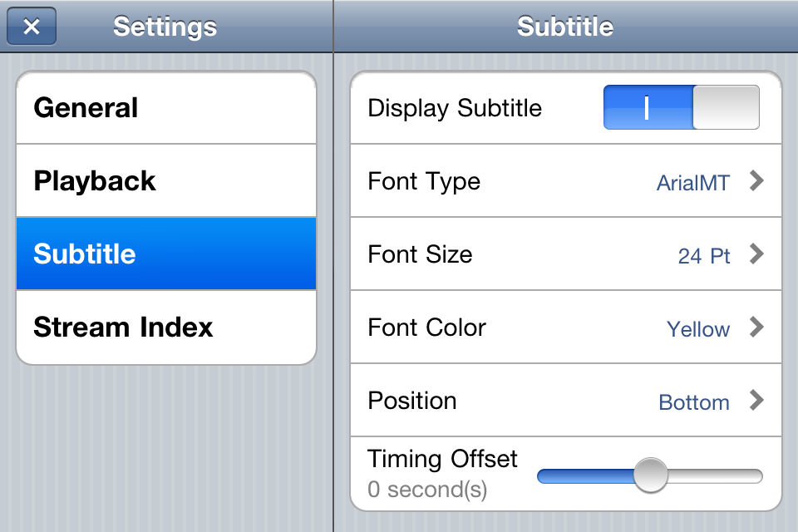
Task: Click the Bottom position value
Action: click(x=694, y=402)
